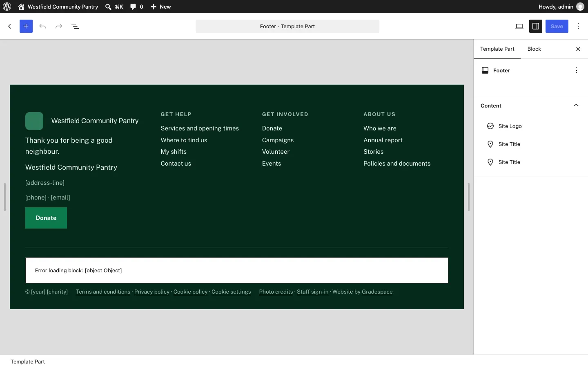The width and height of the screenshot is (588, 368).
Task: Redo the last change
Action: coord(59,26)
